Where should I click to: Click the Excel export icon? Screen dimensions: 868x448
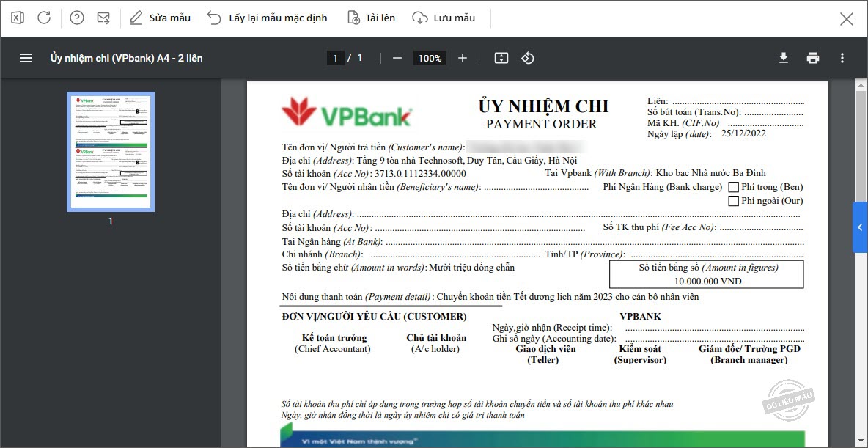click(18, 18)
